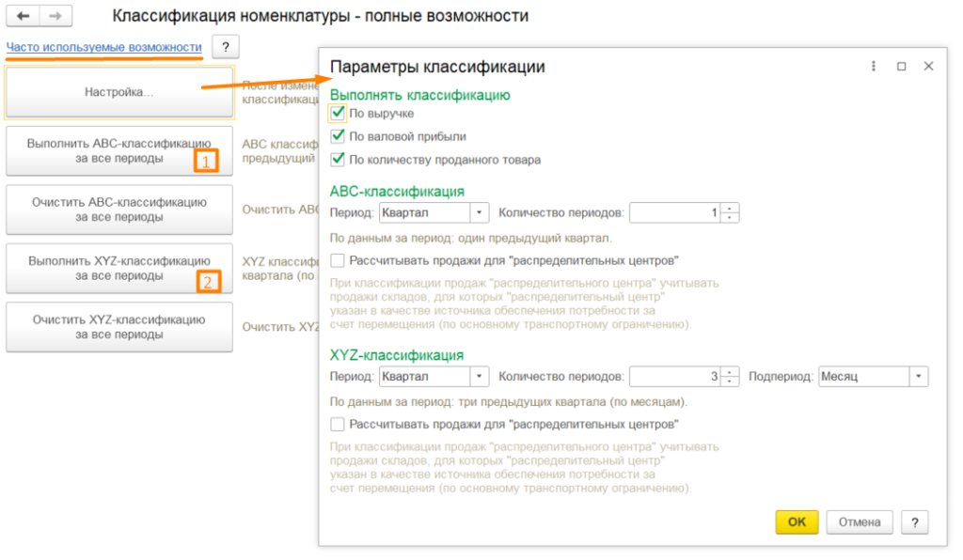Maximize the Параметры классификации dialog
The width and height of the screenshot is (963, 560).
[902, 67]
